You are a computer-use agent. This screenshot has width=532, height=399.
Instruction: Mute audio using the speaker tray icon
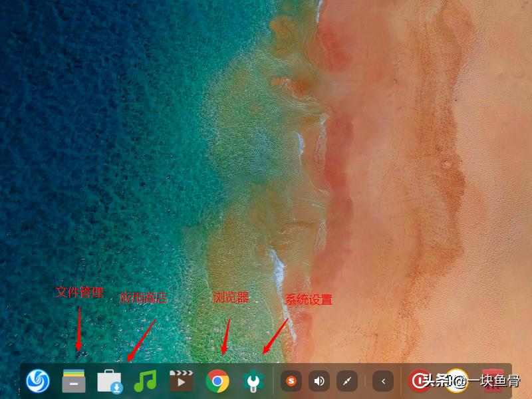coord(318,382)
